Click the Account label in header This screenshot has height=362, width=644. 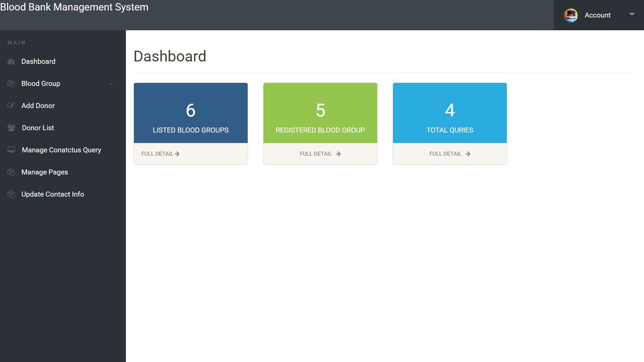click(x=597, y=15)
